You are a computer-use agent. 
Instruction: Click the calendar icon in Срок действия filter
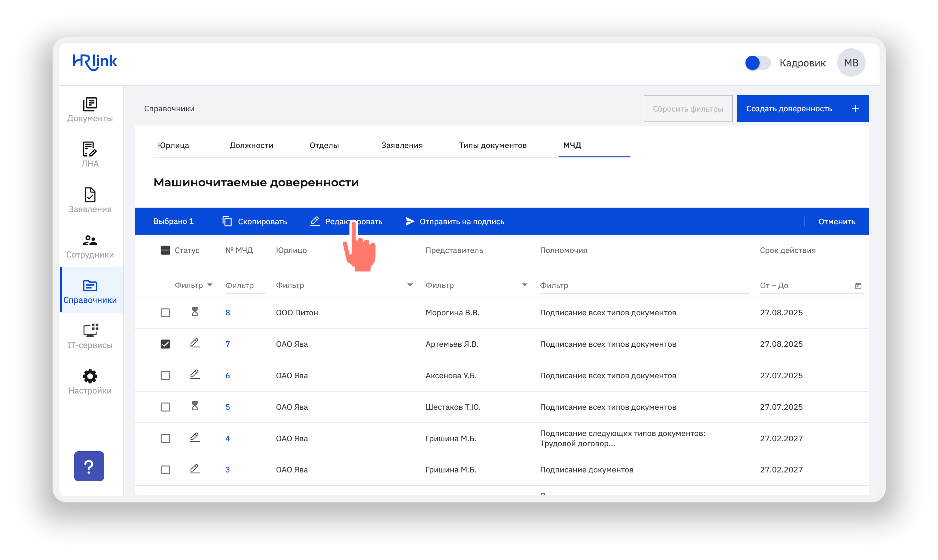pos(858,286)
